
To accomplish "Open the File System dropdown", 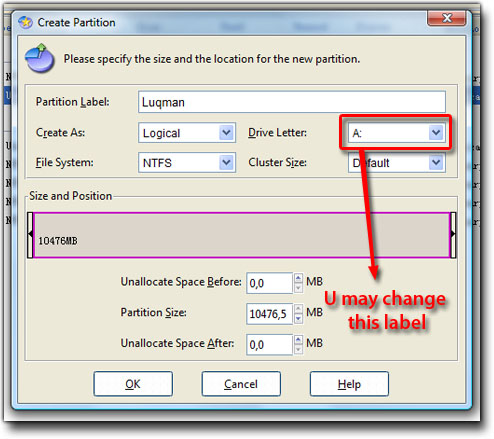I will [x=187, y=163].
